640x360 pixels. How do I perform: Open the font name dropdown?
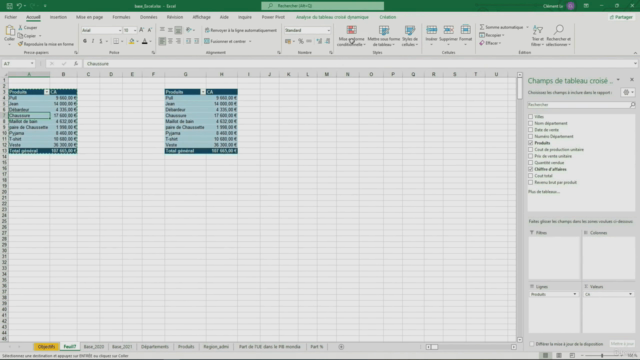[x=120, y=30]
